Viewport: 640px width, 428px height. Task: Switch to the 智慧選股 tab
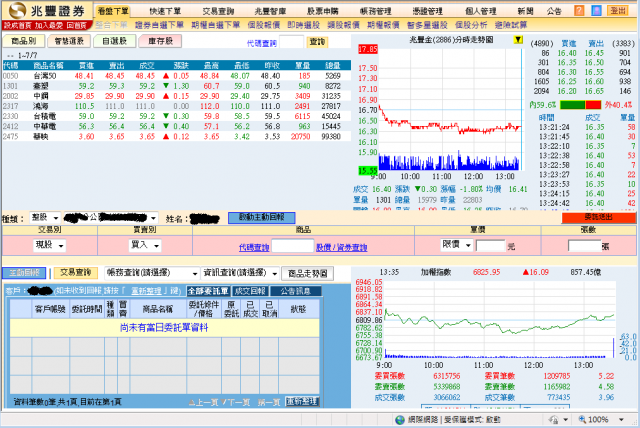tap(69, 41)
